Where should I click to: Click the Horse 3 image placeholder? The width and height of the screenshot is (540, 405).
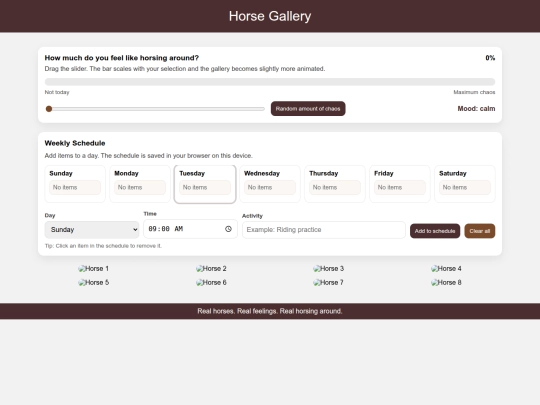click(x=329, y=269)
